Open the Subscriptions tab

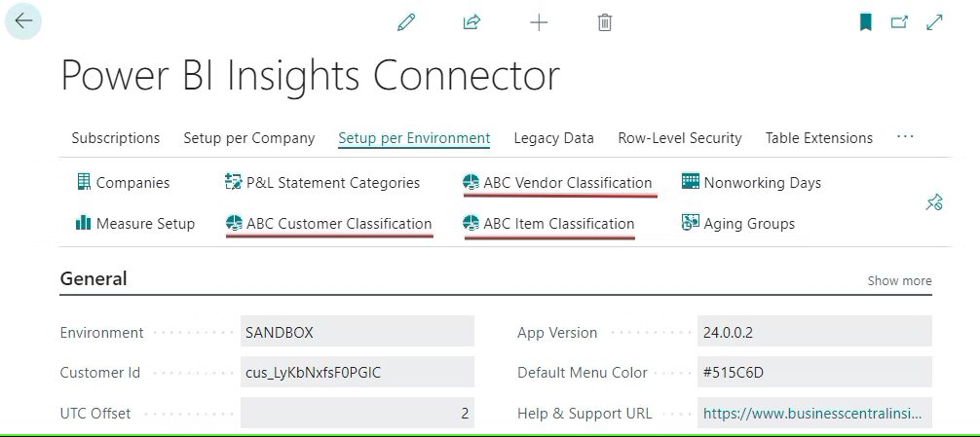(x=115, y=138)
